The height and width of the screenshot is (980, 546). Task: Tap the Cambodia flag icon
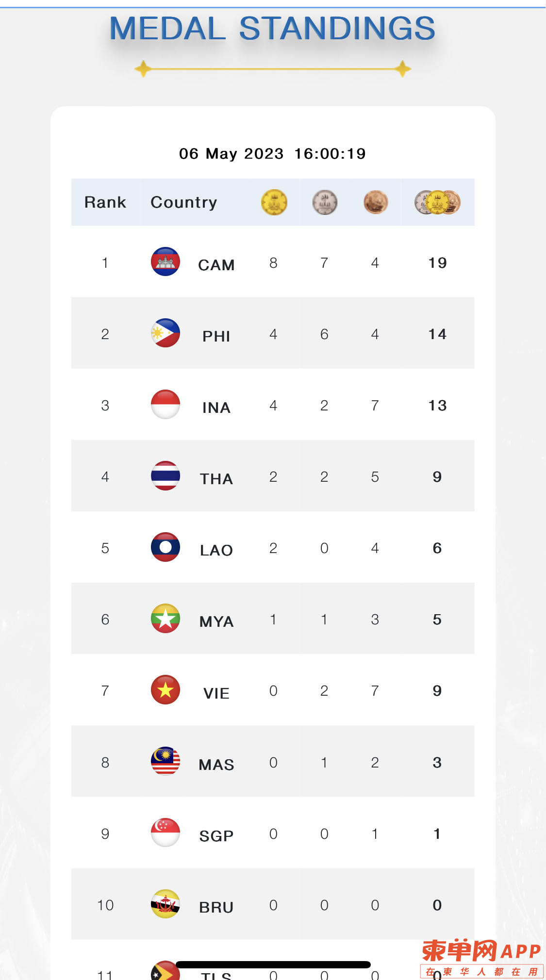(165, 261)
